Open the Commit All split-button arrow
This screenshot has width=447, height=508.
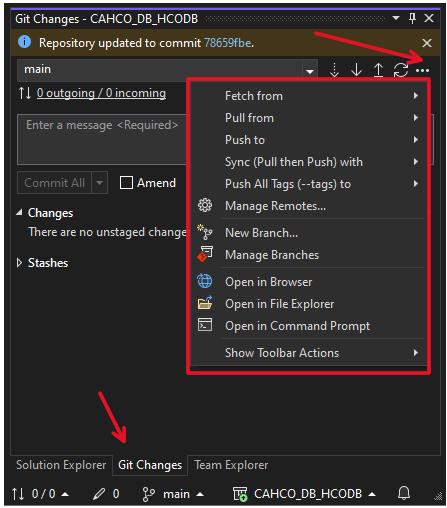coord(99,183)
